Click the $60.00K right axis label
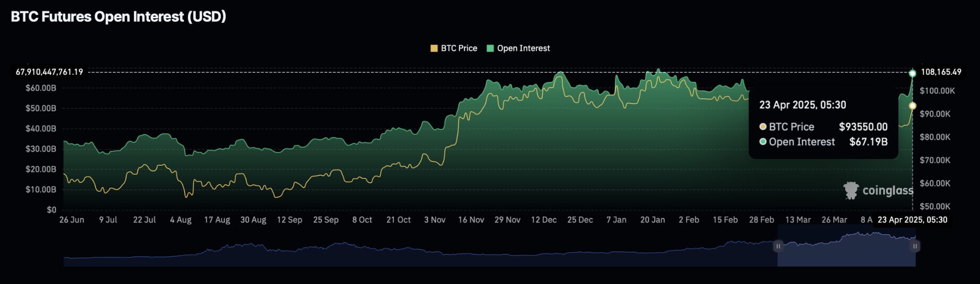Image resolution: width=980 pixels, height=284 pixels. coord(935,183)
